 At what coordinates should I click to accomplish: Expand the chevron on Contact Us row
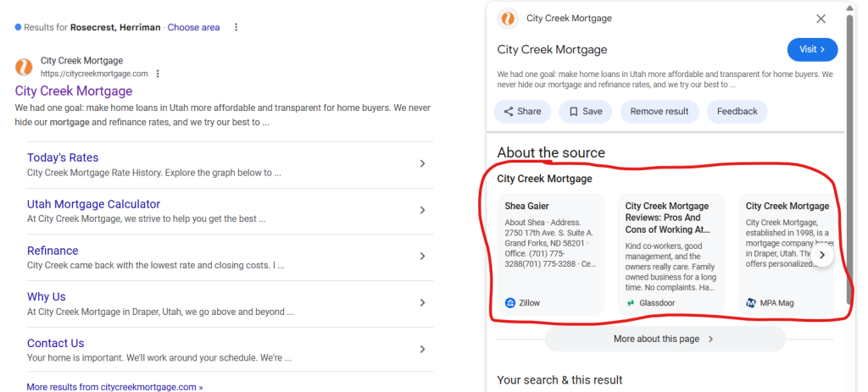coord(422,349)
